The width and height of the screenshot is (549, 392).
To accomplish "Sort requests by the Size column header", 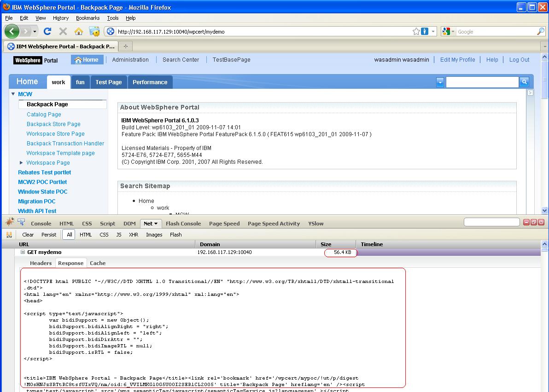I will click(336, 244).
